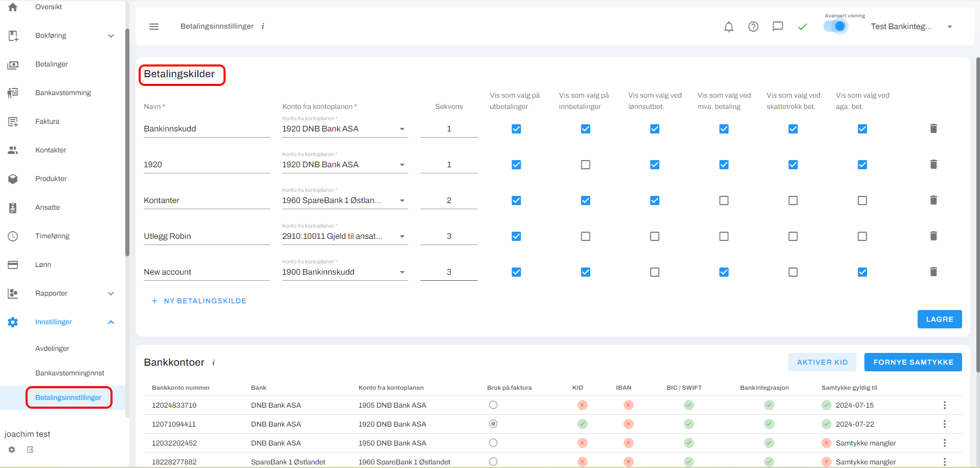Image resolution: width=980 pixels, height=468 pixels.
Task: Edit the Navn field containing New account
Action: pos(207,272)
